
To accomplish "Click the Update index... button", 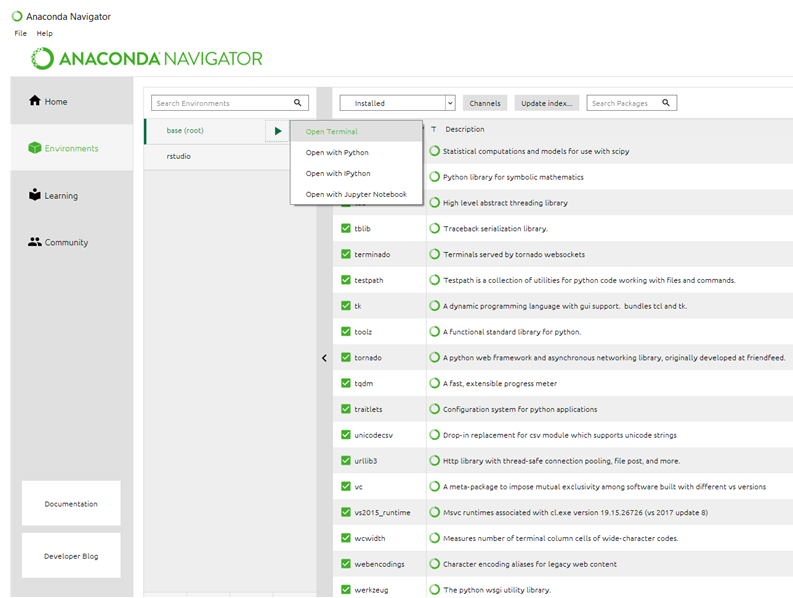I will (x=547, y=103).
